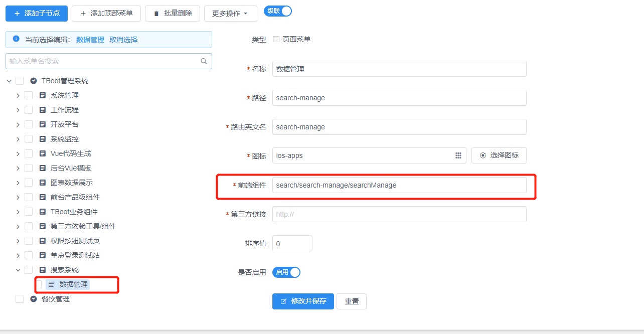Check the 系统管理 checkbox
Screen dimensions: 644x334
click(29, 95)
